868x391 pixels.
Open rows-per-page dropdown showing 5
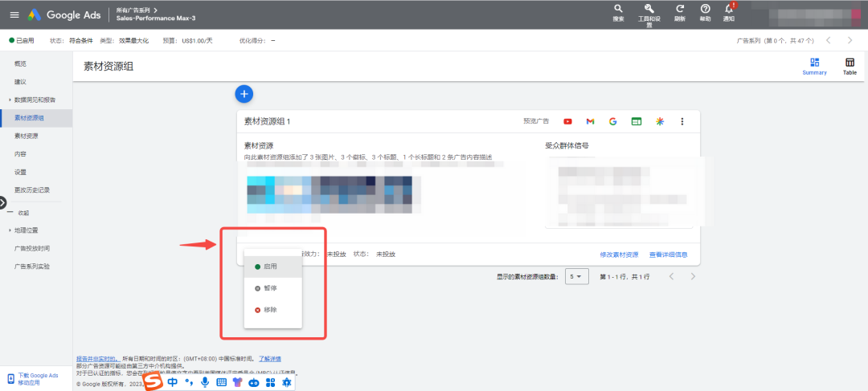577,276
